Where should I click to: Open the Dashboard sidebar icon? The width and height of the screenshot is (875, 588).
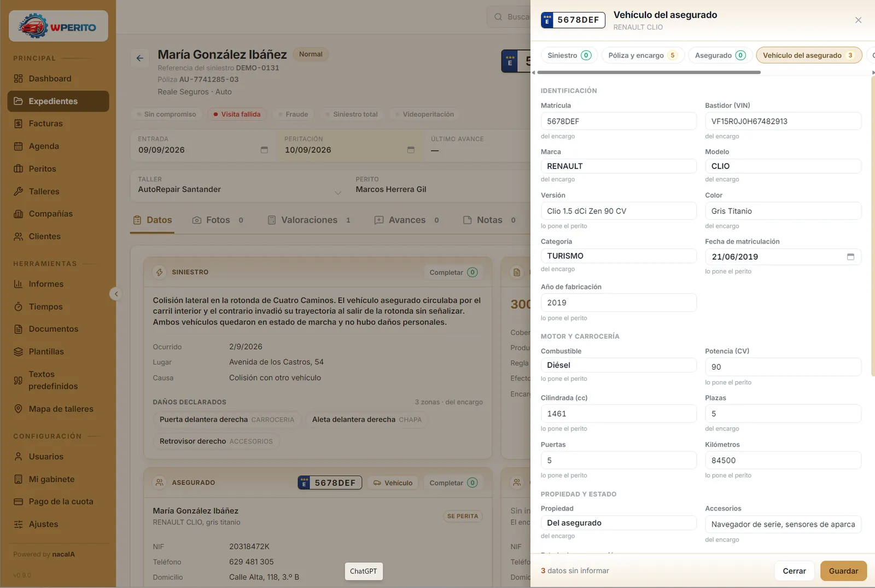18,79
